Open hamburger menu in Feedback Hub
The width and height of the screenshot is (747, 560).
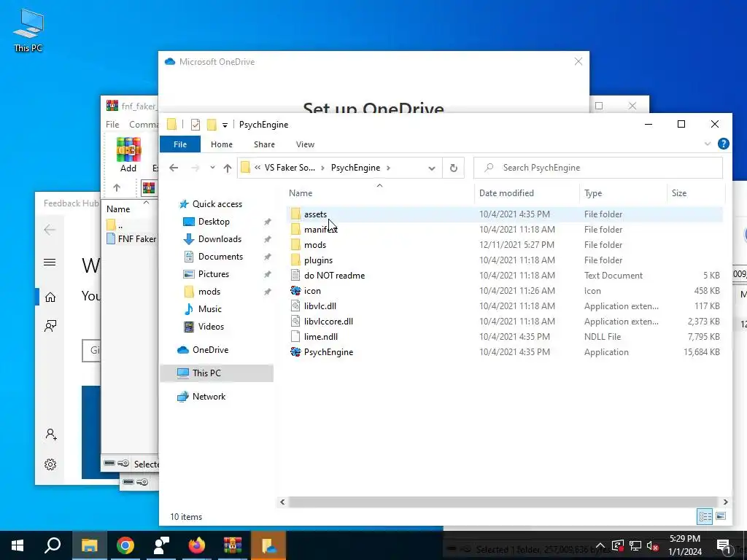pyautogui.click(x=50, y=262)
